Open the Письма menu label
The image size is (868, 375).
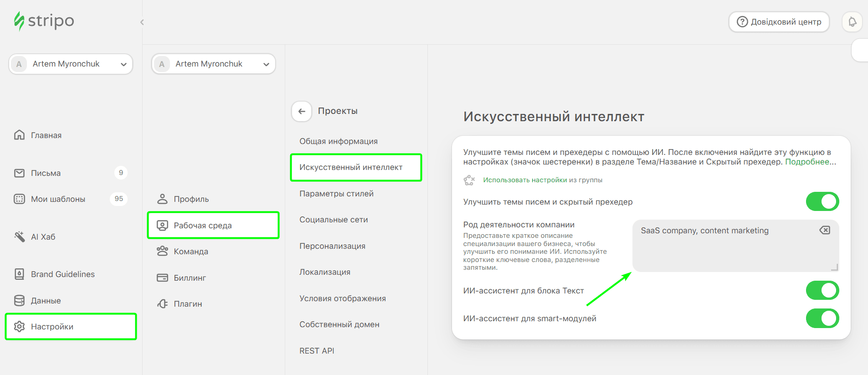(x=46, y=173)
